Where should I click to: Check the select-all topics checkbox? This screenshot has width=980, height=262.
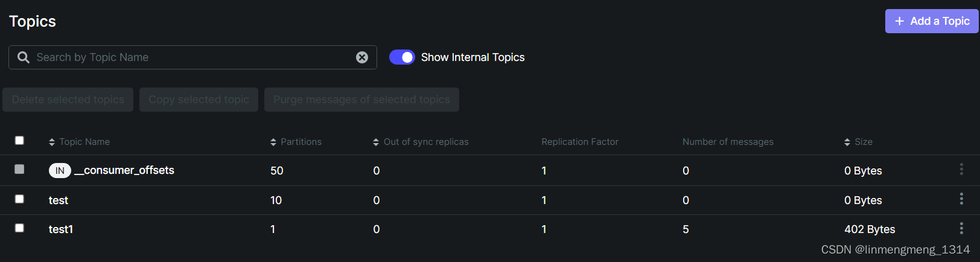(x=19, y=141)
